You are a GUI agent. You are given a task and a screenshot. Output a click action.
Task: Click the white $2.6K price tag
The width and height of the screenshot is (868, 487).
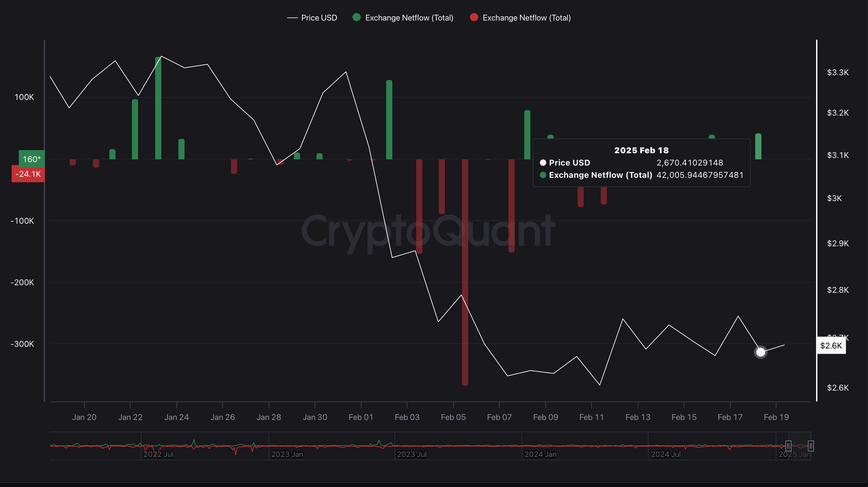(831, 346)
